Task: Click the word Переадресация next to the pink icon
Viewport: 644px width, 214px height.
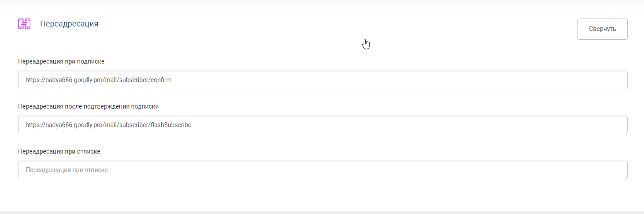Action: click(x=69, y=24)
